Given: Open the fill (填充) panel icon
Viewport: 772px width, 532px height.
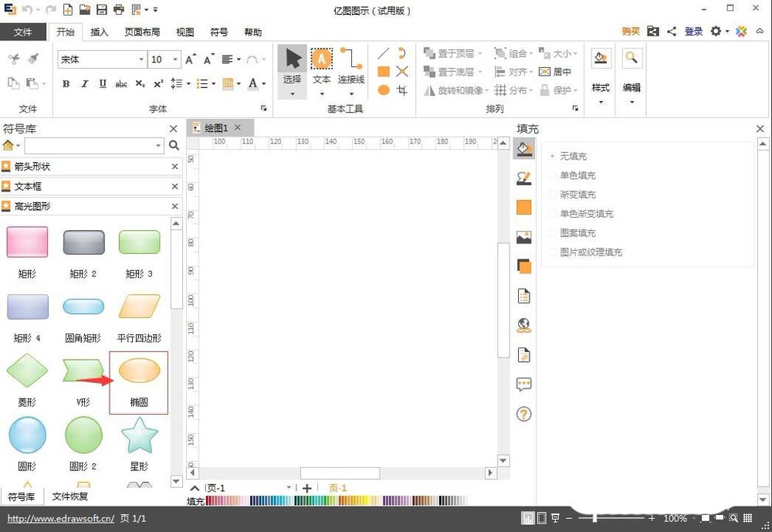Looking at the screenshot, I should coord(524,149).
